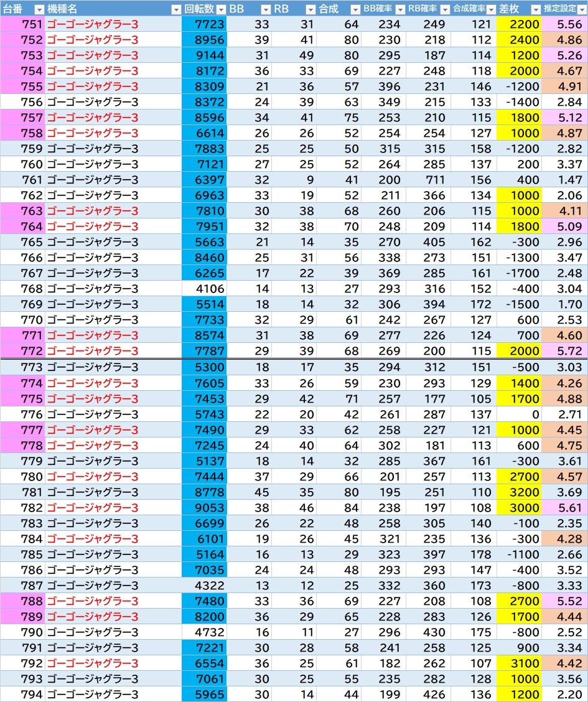Click the model name in row 792
Viewport: 588px width, 702px height.
click(x=93, y=663)
